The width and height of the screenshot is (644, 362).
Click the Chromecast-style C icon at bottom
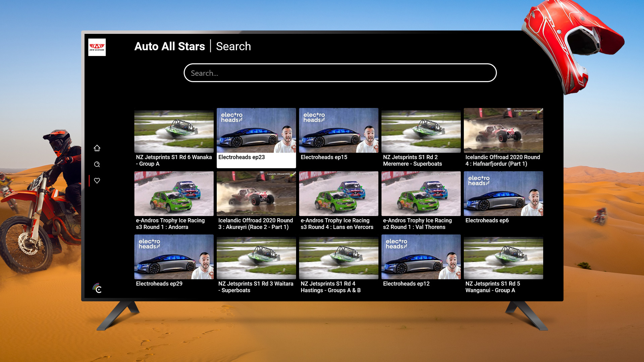point(97,288)
